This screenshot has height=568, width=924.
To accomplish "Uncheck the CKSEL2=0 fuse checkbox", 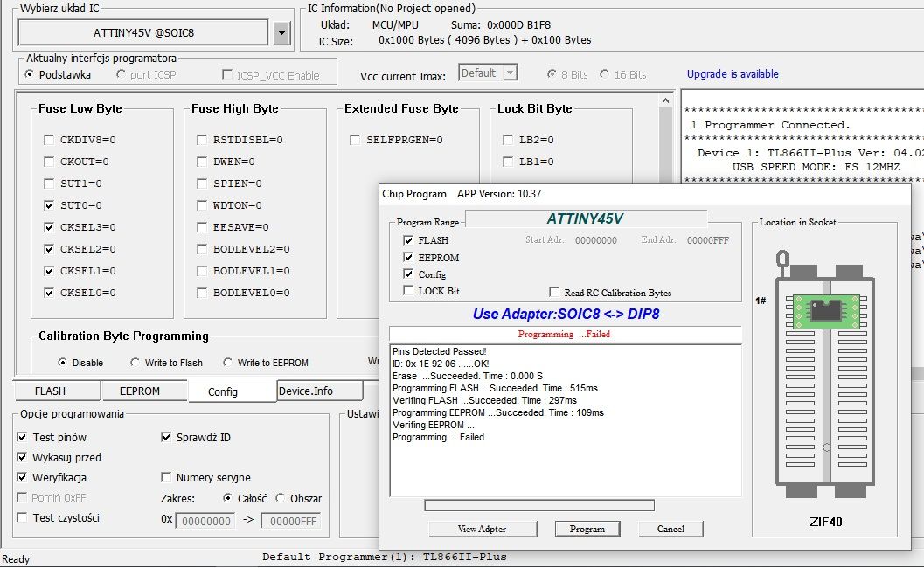I will click(49, 249).
